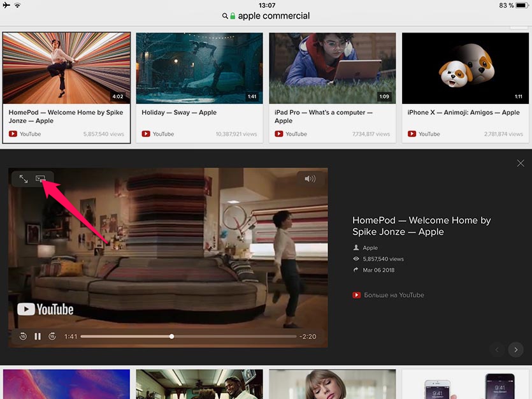Click the 'Holiday — Sway — Apple' title
532x399 pixels.
point(179,112)
